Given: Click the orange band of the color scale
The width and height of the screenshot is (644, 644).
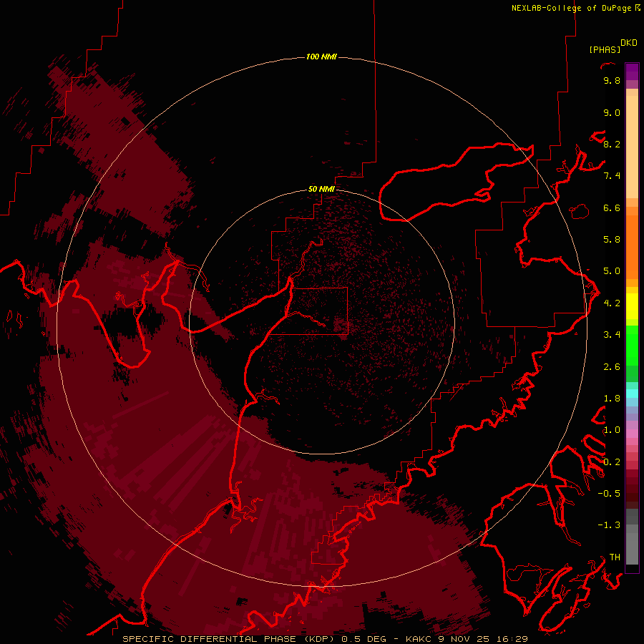Looking at the screenshot, I should [x=632, y=248].
